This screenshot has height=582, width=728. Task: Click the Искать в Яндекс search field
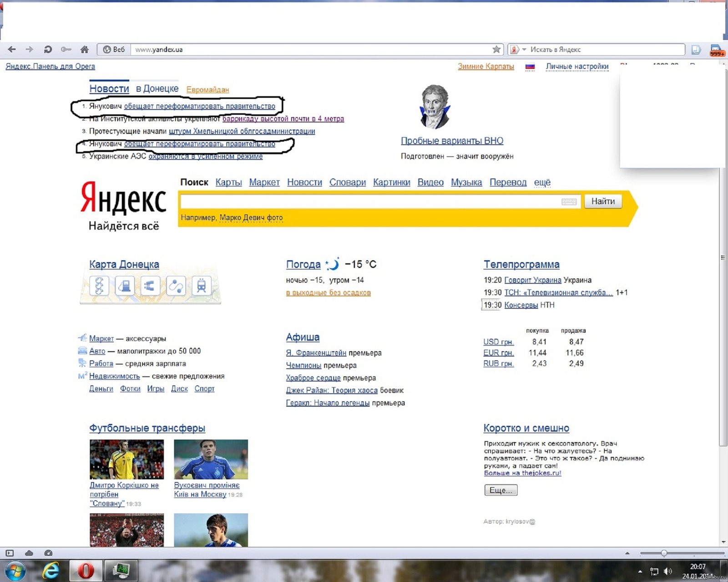pyautogui.click(x=605, y=50)
